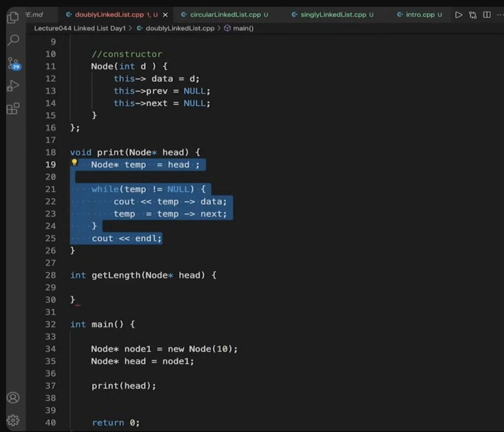Click the //constructor comment
The width and height of the screenshot is (504, 432).
click(x=126, y=54)
